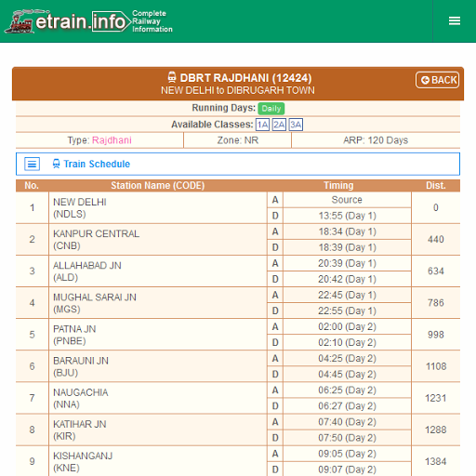Open the etrain.info site title link
476x476 pixels.
(81, 21)
